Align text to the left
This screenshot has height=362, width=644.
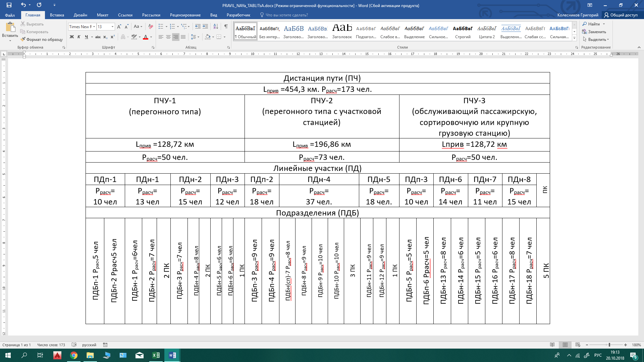click(x=161, y=37)
